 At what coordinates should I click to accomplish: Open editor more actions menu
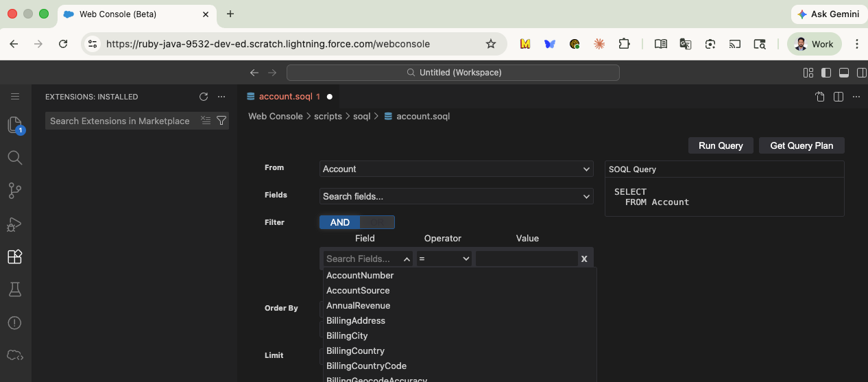[x=856, y=97]
